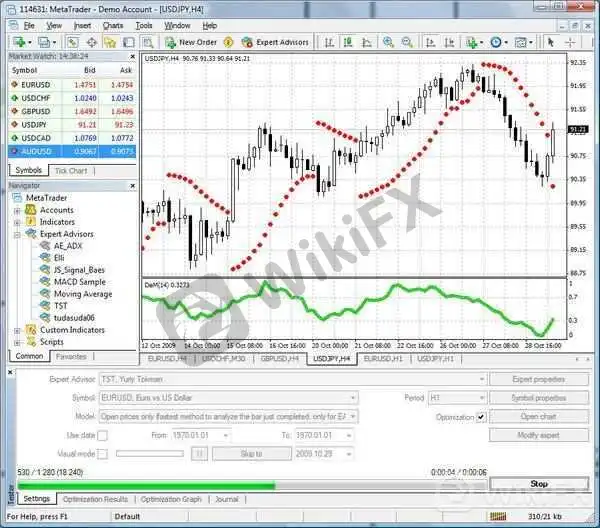
Task: Open the Symbol dropdown showing EURUSD
Action: click(353, 398)
